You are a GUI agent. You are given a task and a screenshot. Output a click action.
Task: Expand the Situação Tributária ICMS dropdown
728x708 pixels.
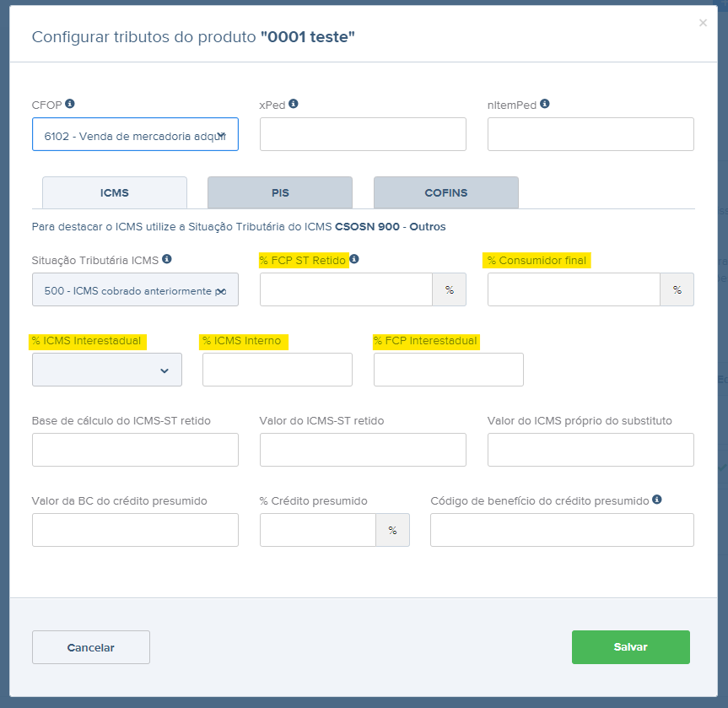135,289
